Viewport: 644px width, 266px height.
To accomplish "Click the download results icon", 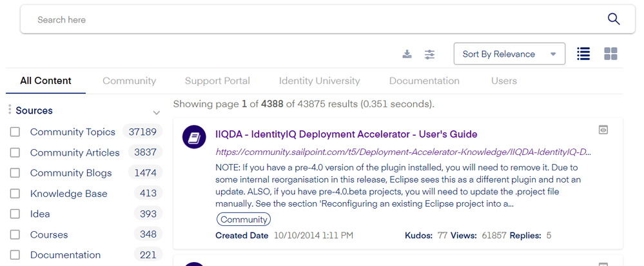I will tap(407, 54).
